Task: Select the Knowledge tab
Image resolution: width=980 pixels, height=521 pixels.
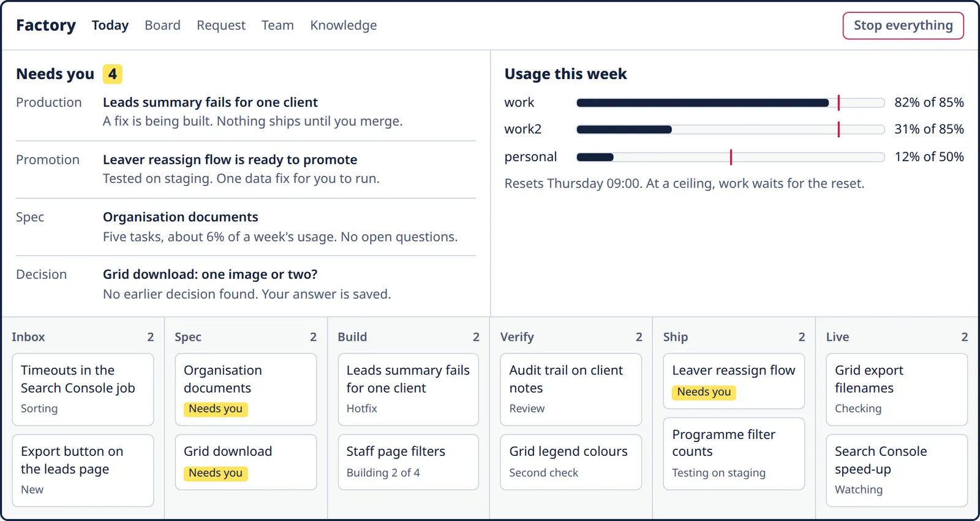Action: [343, 25]
